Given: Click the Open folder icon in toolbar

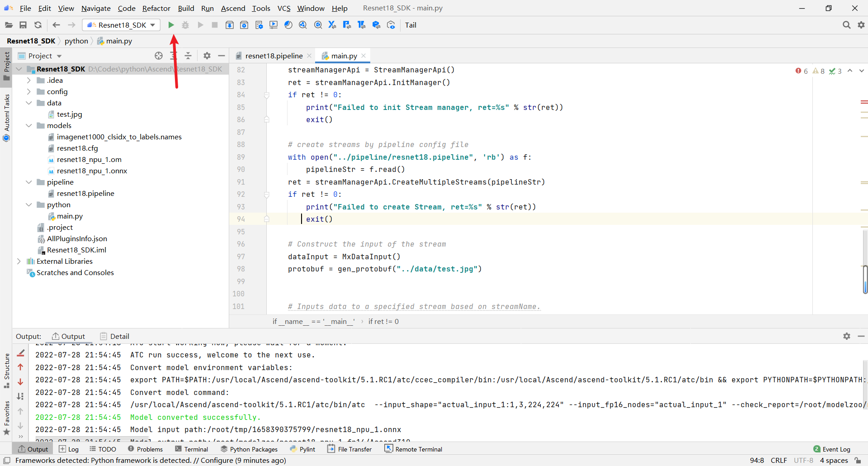Looking at the screenshot, I should (9, 25).
